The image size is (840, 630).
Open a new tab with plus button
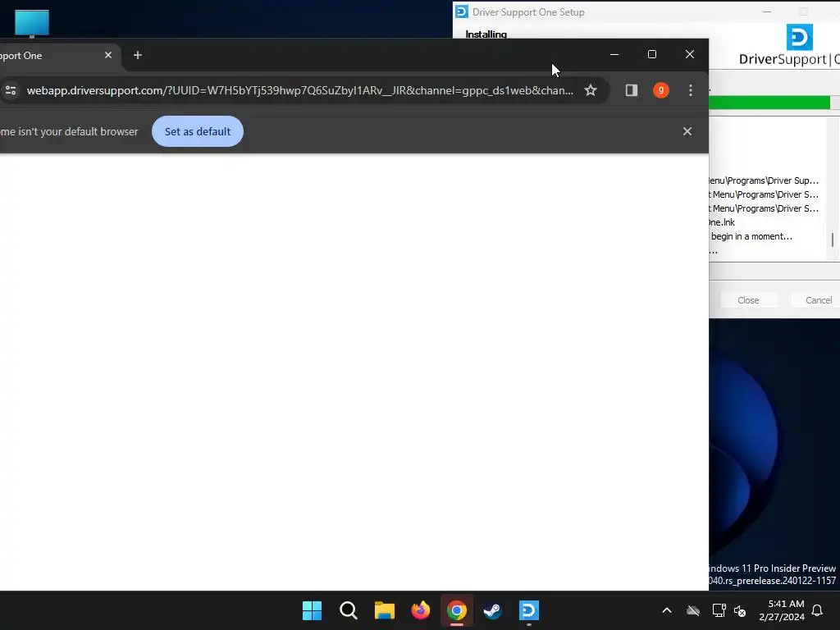click(x=138, y=55)
